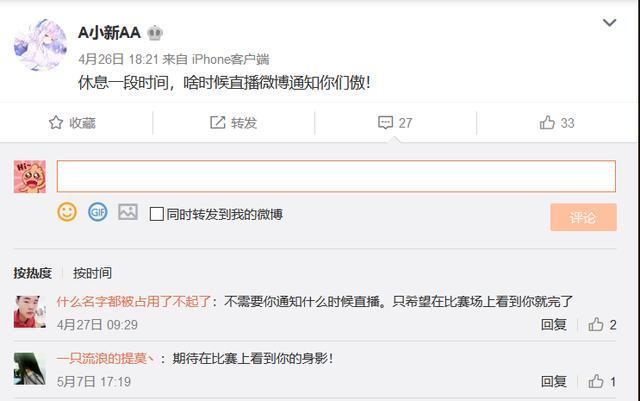The image size is (640, 401).
Task: Click the emoji smiley icon
Action: tap(67, 212)
